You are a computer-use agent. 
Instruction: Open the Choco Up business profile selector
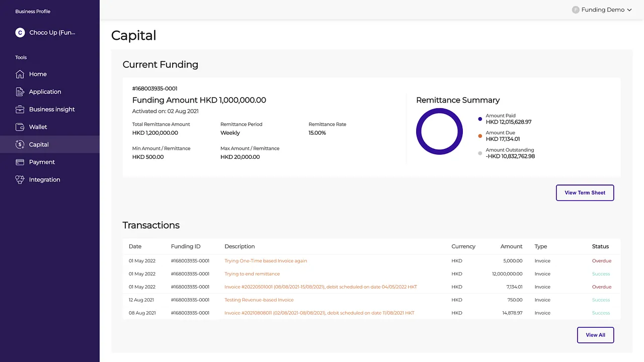click(x=52, y=33)
